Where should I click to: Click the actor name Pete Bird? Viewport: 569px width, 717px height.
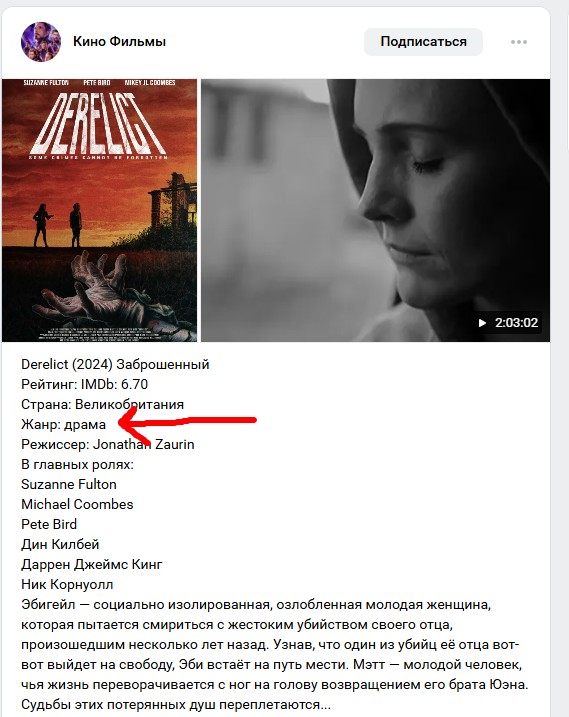(x=49, y=524)
